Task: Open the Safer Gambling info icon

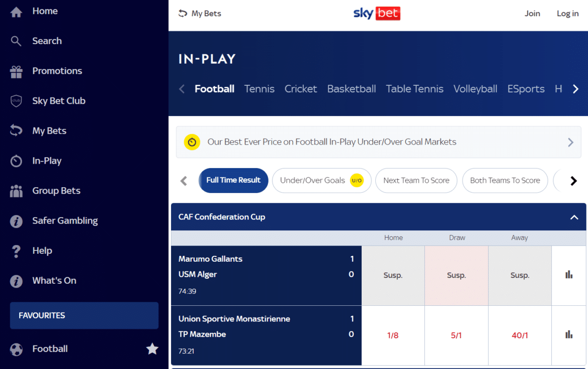Action: tap(16, 221)
